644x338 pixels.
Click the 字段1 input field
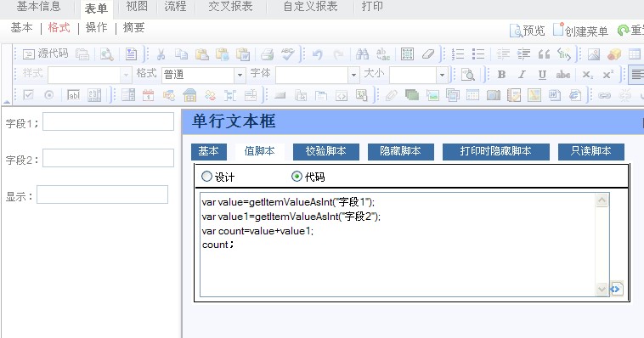coord(109,121)
